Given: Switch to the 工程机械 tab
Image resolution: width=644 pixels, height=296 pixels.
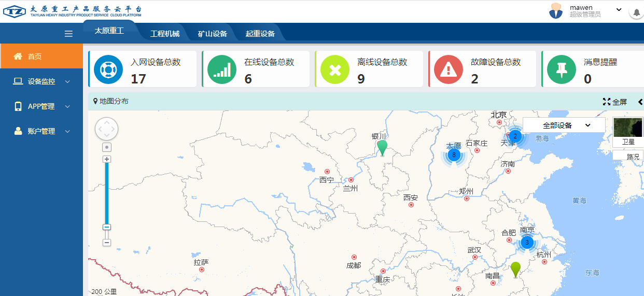Looking at the screenshot, I should (165, 34).
